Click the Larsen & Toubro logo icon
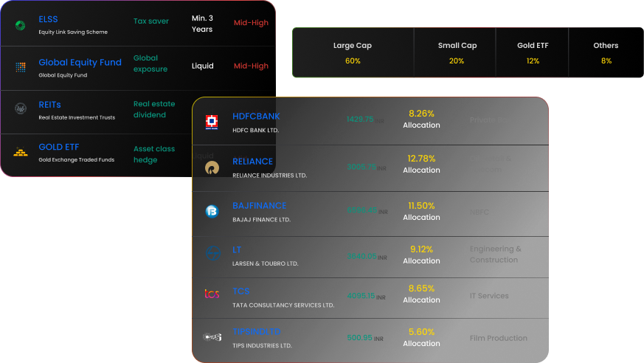The image size is (644, 363). coord(213,253)
